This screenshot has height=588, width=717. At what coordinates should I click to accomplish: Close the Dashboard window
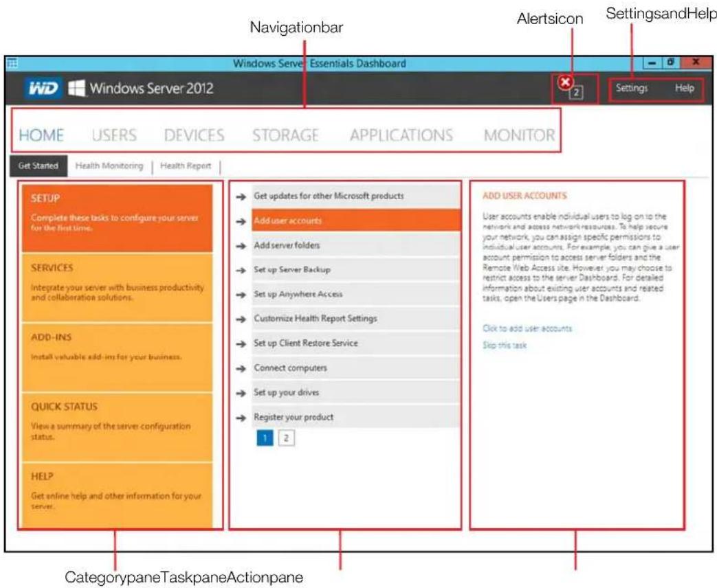[x=696, y=63]
